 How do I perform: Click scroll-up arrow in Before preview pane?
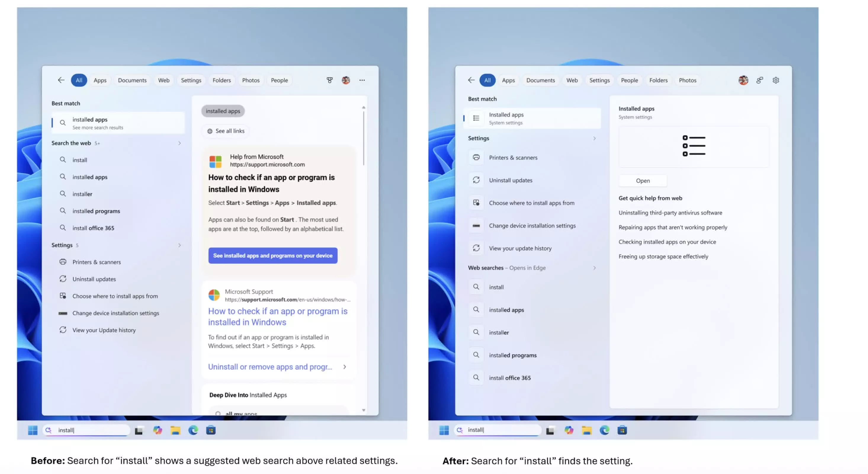click(364, 107)
